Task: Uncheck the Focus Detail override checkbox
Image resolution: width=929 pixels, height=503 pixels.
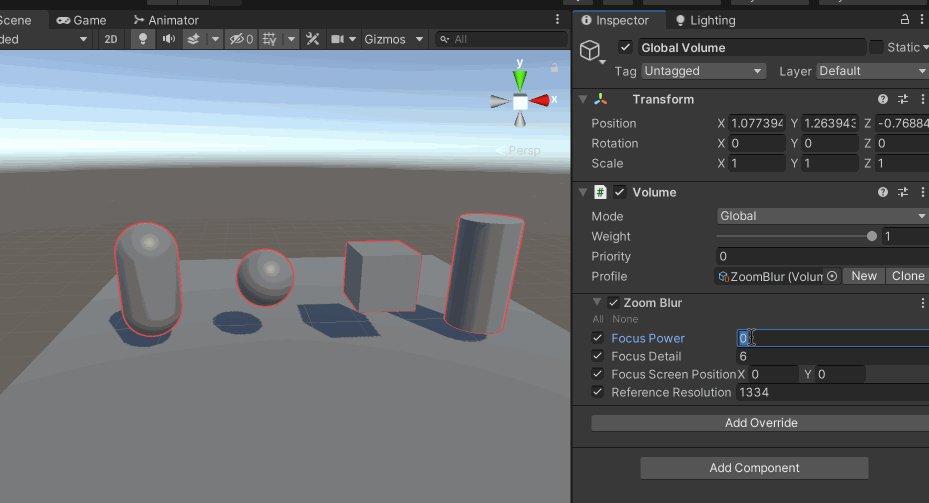Action: [x=598, y=356]
